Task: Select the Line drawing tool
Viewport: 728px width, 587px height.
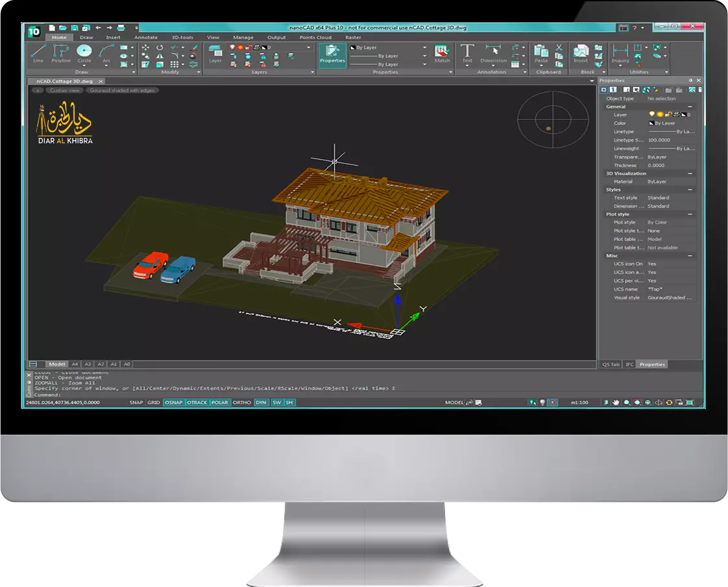Action: click(38, 53)
